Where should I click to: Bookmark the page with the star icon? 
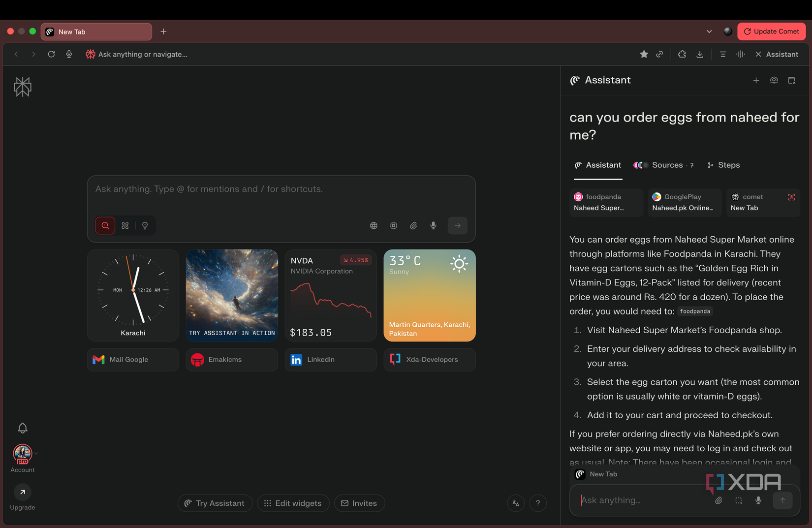pyautogui.click(x=644, y=54)
